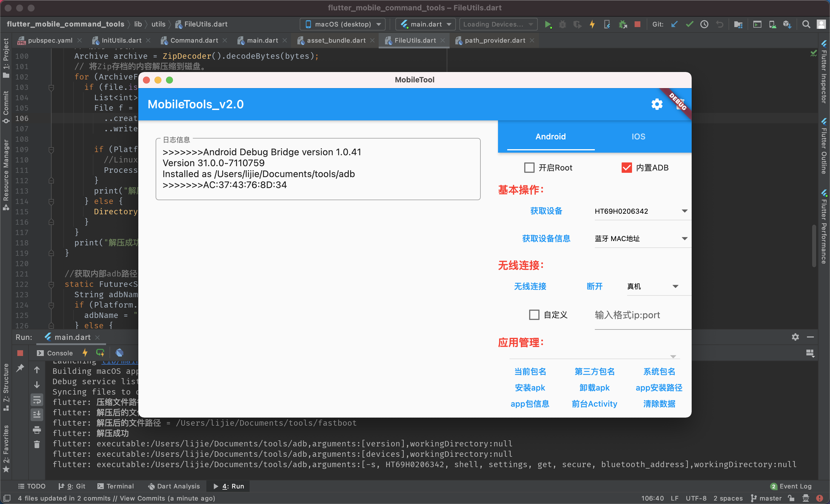The width and height of the screenshot is (830, 504).
Task: Expand the 蓝牙 MAC地址 dropdown
Action: point(684,238)
